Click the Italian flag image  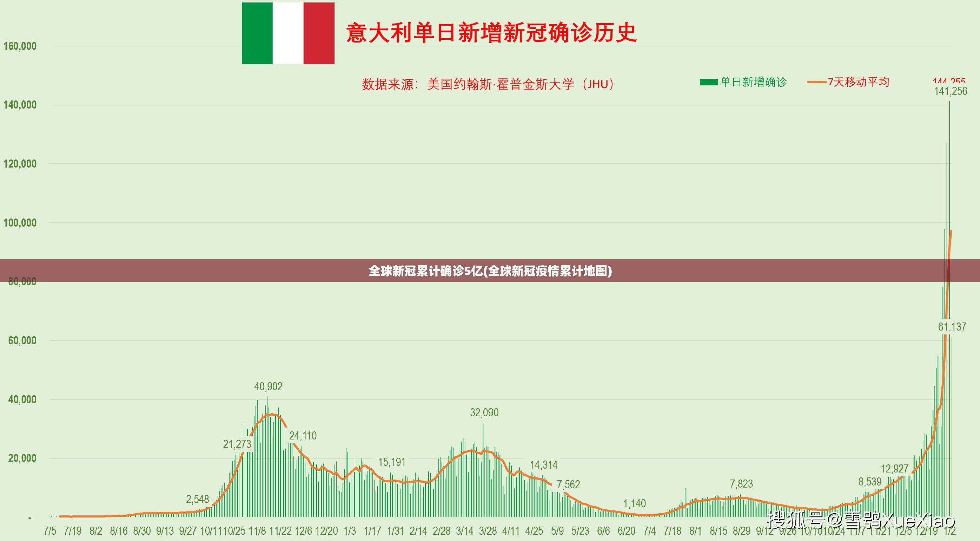click(288, 33)
